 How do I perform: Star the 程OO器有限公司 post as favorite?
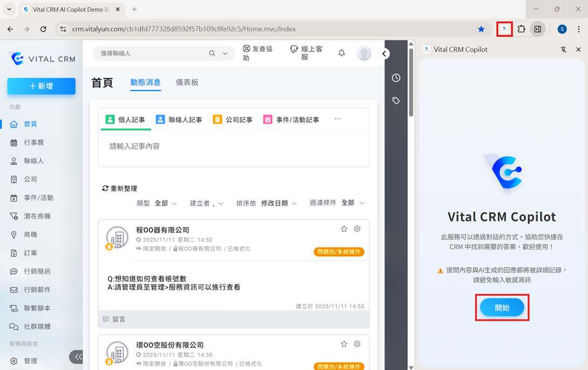point(344,229)
